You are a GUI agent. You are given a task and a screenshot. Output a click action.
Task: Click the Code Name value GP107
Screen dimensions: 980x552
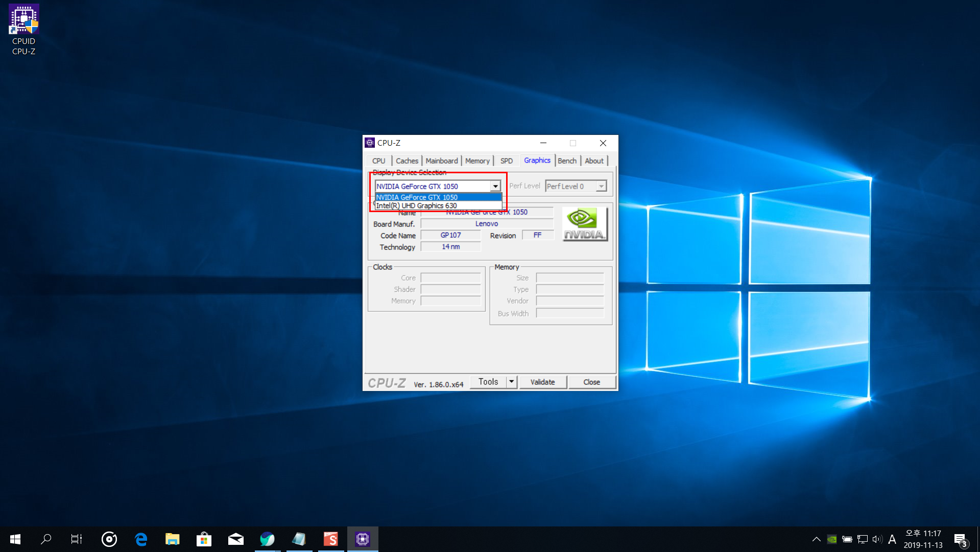450,235
